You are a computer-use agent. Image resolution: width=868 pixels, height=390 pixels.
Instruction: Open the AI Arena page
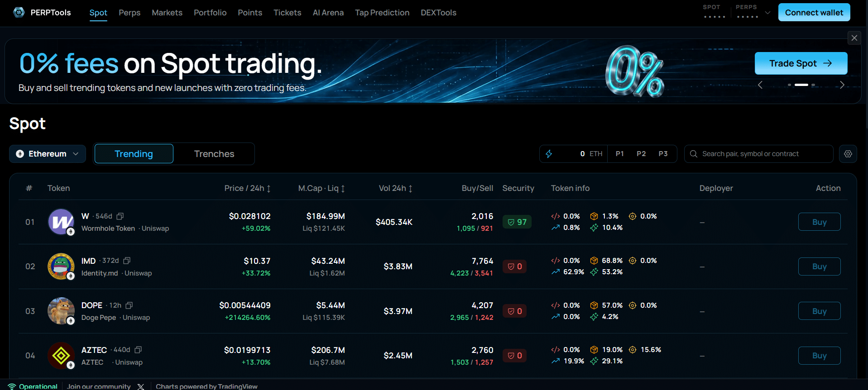coord(328,13)
